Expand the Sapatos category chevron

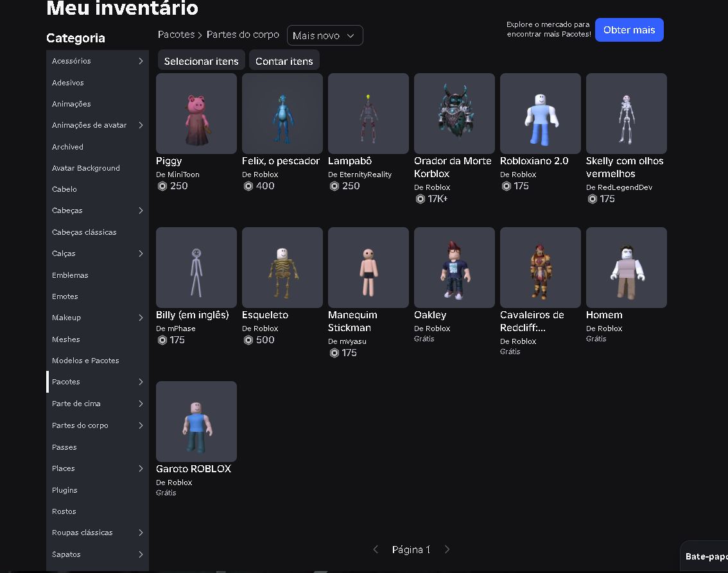(x=141, y=554)
